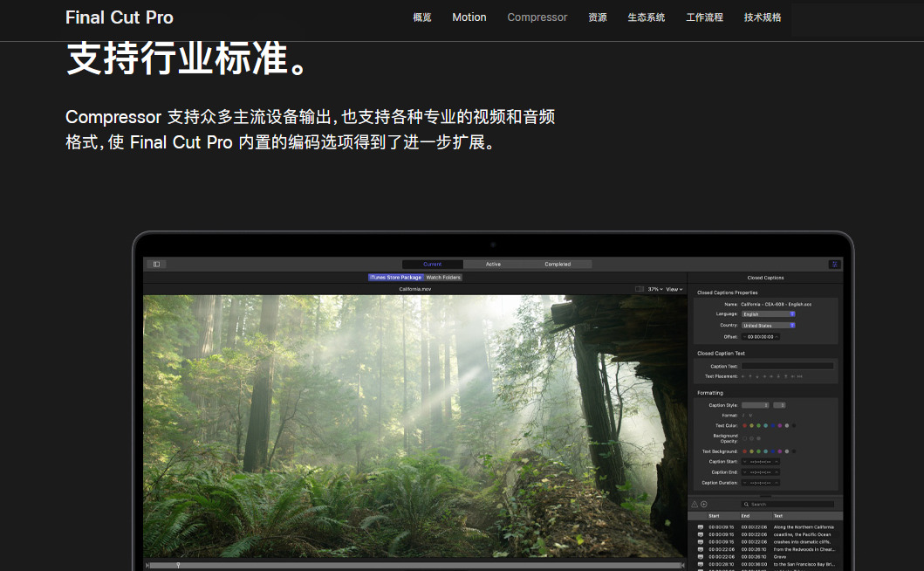This screenshot has width=924, height=571.
Task: Select 'crashes into dramatic cliffs.' caption text
Action: click(802, 541)
